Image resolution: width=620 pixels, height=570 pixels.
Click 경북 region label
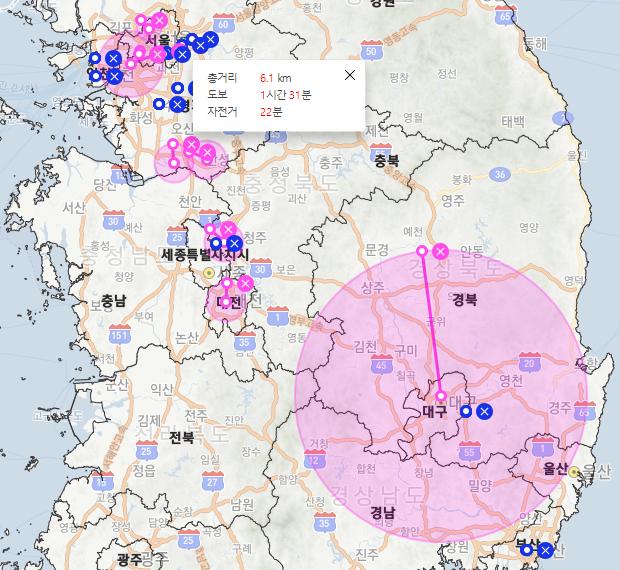click(464, 300)
